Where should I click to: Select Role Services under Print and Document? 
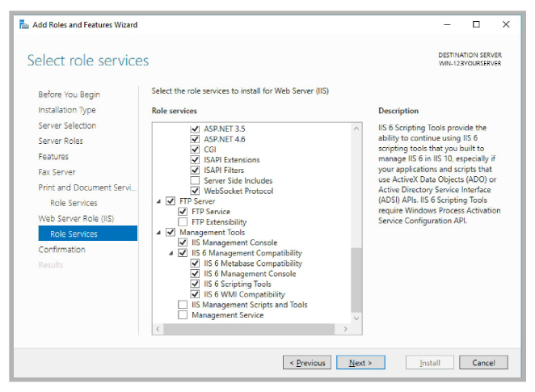pos(74,203)
